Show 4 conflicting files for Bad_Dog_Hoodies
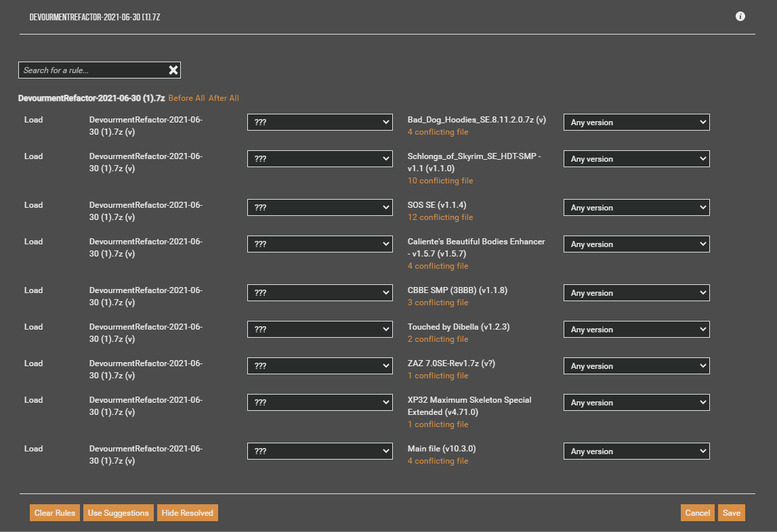Image resolution: width=777 pixels, height=532 pixels. [x=438, y=132]
